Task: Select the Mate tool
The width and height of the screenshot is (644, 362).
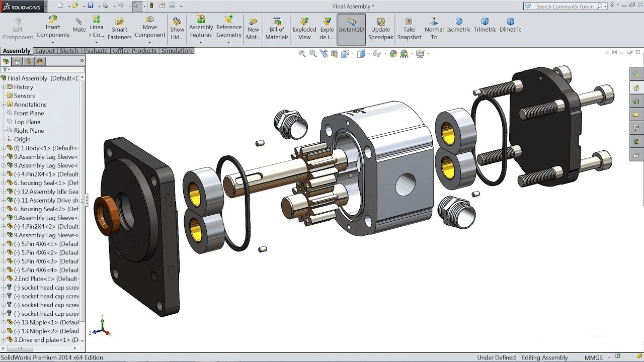Action: tap(78, 25)
